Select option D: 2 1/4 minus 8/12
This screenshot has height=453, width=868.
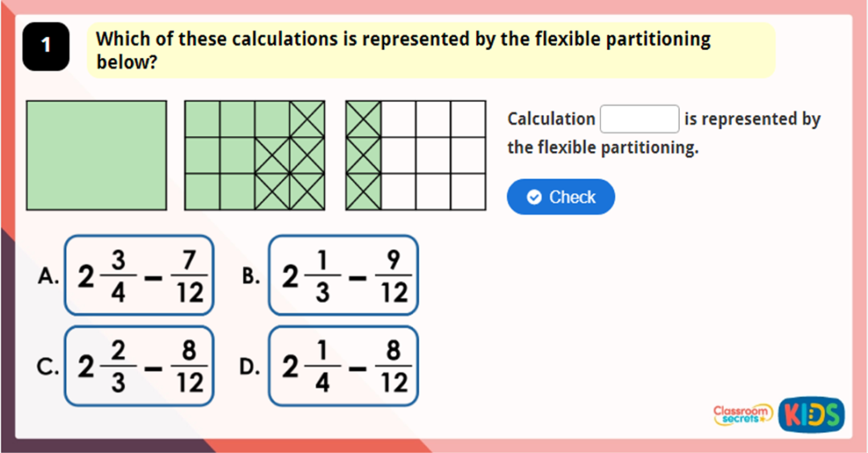click(x=343, y=366)
